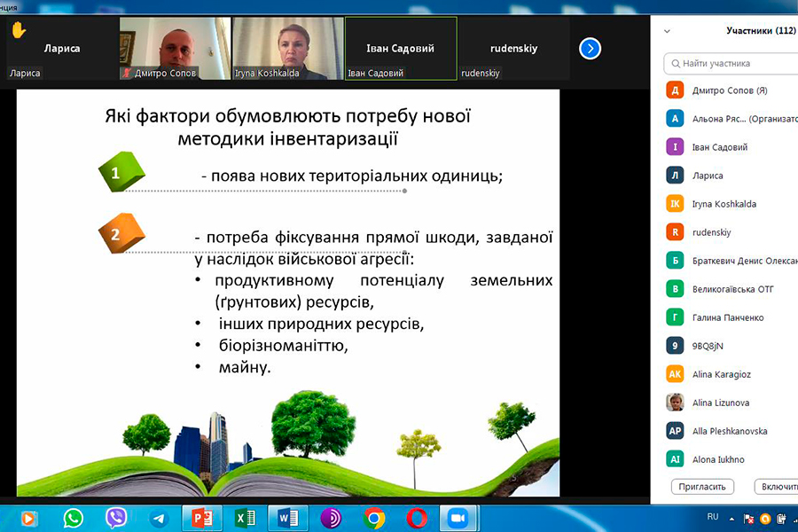This screenshot has height=532, width=798.
Task: Click Alina Lizunova's profile photo
Action: [675, 403]
